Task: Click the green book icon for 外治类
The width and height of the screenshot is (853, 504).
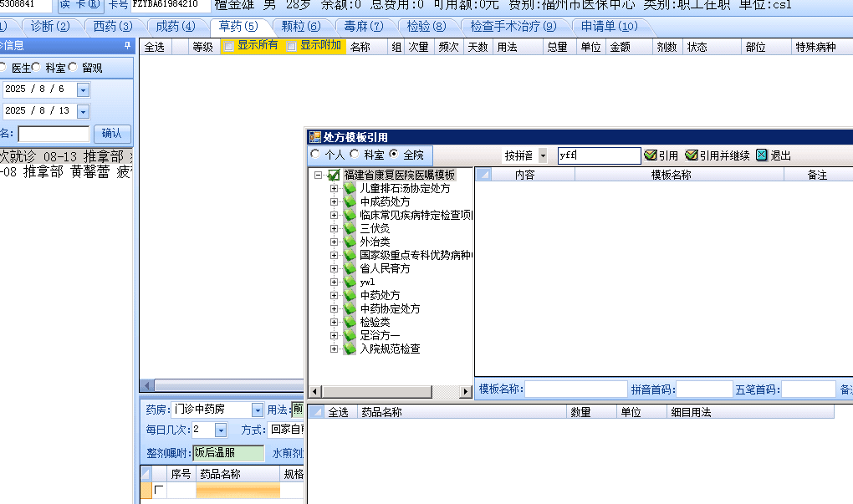Action: pos(350,242)
